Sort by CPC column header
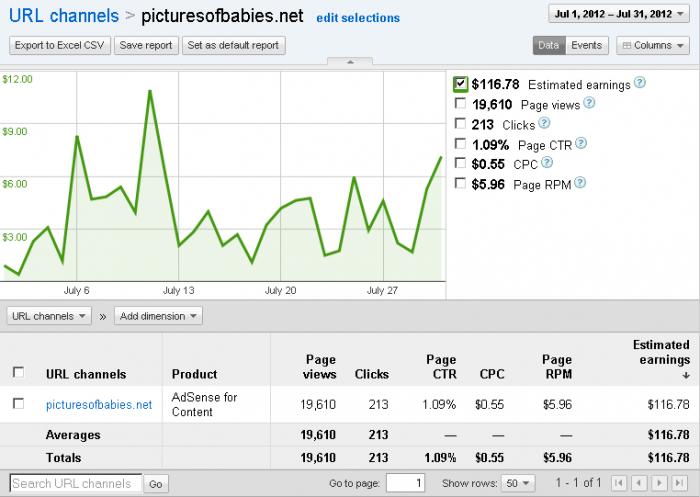 492,374
